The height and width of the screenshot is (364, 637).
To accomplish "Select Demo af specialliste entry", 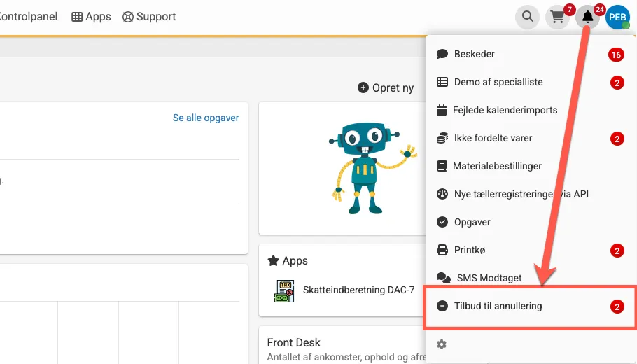I will 498,82.
